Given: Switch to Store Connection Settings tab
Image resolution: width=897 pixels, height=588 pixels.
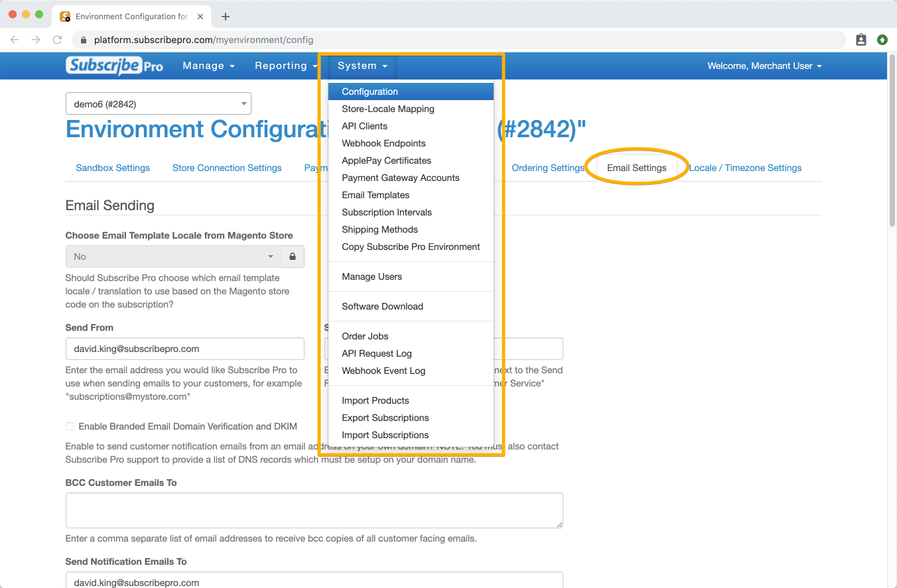Looking at the screenshot, I should 227,168.
